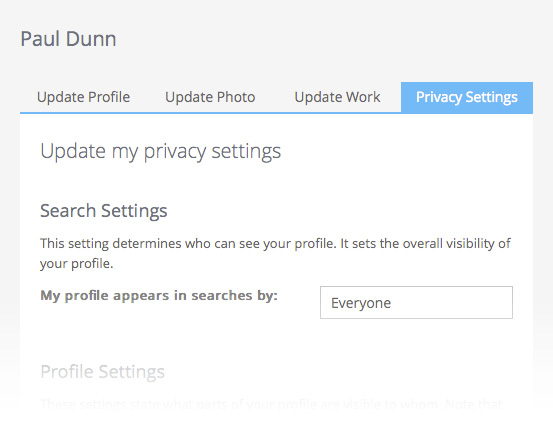
Task: Change who finds my profile in searches
Action: (x=416, y=302)
